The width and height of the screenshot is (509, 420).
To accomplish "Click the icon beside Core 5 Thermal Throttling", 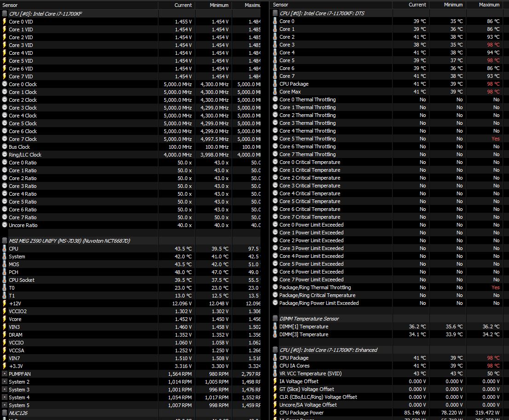I will pos(275,138).
